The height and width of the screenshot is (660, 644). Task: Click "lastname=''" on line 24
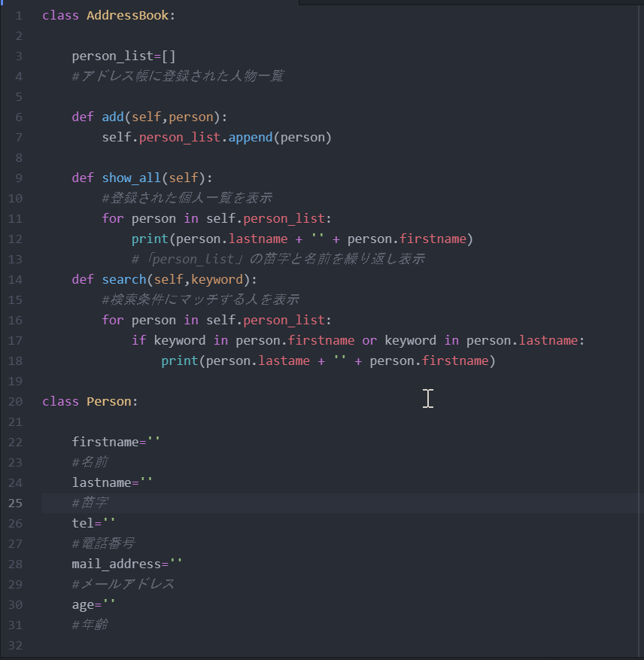(x=112, y=483)
